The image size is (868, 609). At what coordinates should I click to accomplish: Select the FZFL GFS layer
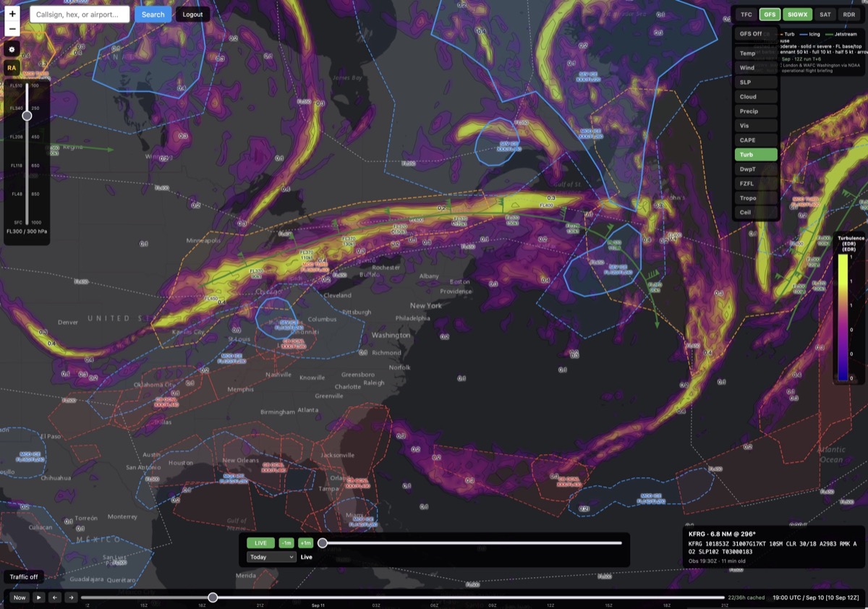(756, 184)
